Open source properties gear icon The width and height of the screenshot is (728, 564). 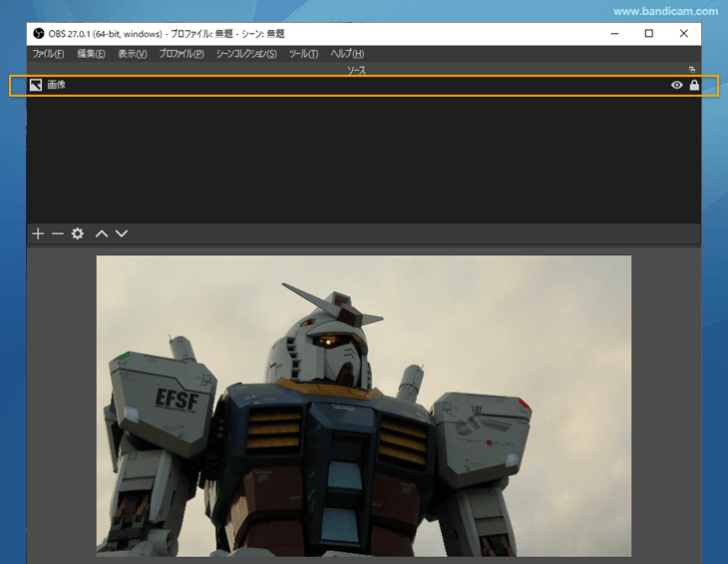point(78,234)
